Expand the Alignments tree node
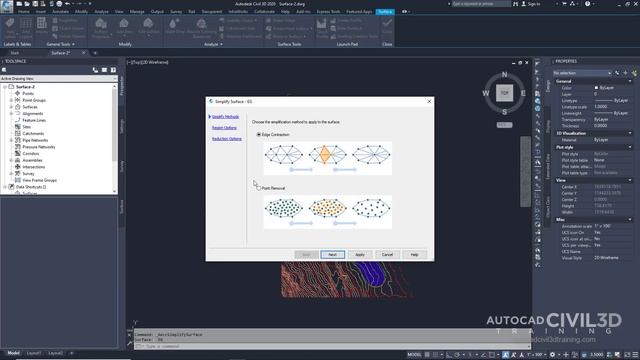Image resolution: width=640 pixels, height=360 pixels. 11,113
